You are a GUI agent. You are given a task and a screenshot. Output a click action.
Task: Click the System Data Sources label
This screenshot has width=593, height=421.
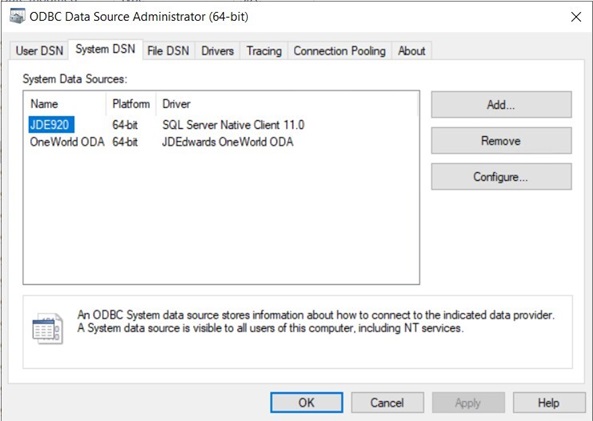click(75, 79)
